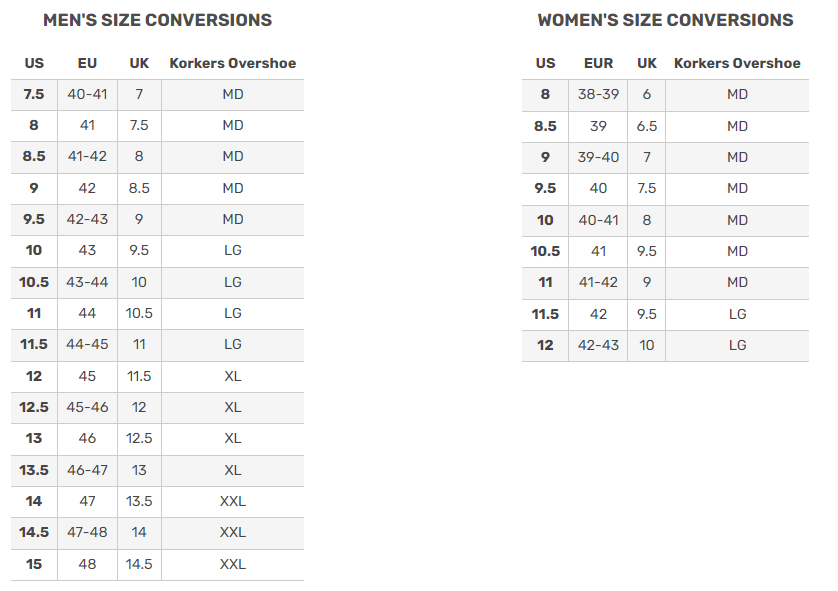Select EUR 39-40 in the women's table

598,157
